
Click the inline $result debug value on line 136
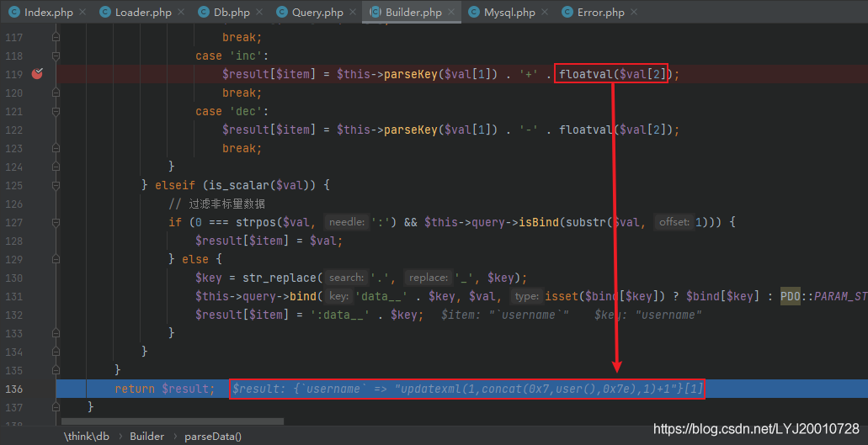tap(467, 389)
